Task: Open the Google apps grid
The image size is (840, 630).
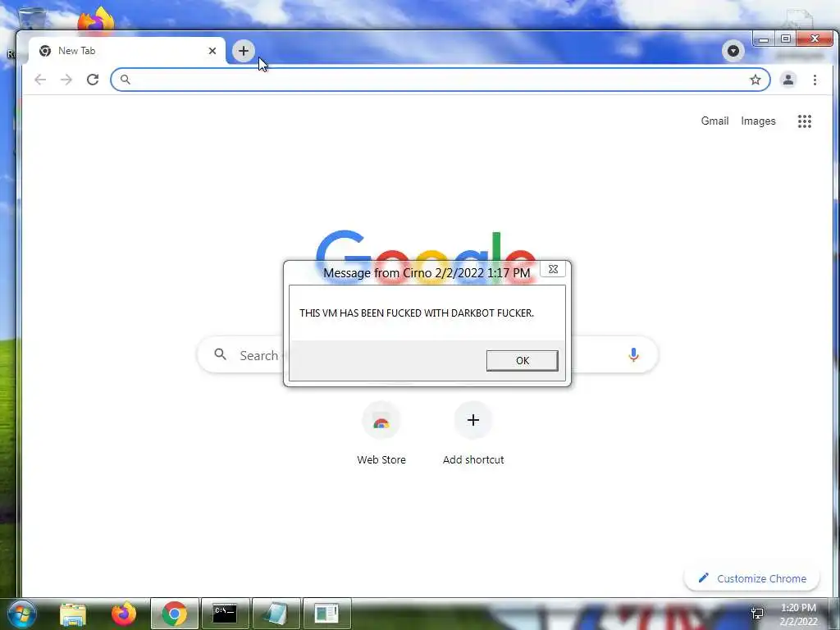Action: [804, 121]
